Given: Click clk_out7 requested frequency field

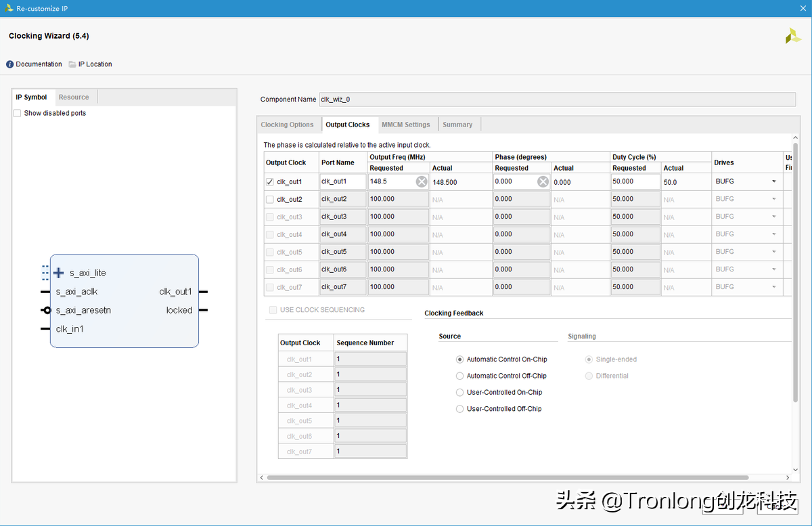Looking at the screenshot, I should (x=399, y=287).
